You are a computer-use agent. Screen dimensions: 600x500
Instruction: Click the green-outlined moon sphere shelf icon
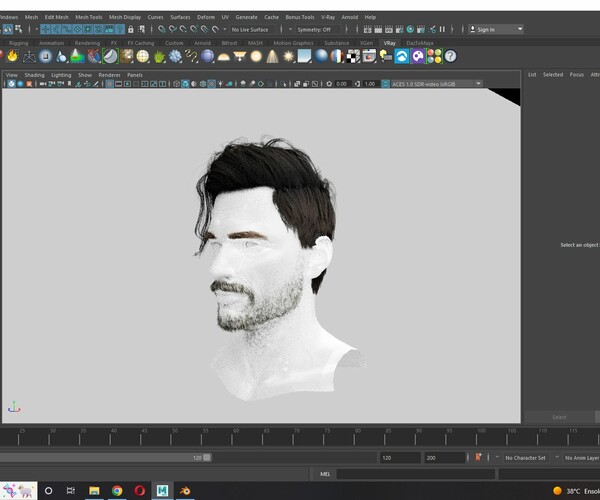pyautogui.click(x=110, y=56)
